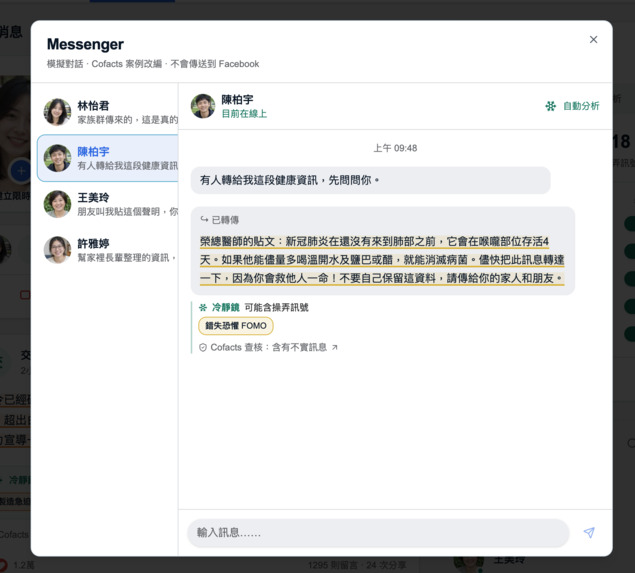The image size is (635, 573).
Task: Close the Messenger dialog with the X icon
Action: (593, 39)
